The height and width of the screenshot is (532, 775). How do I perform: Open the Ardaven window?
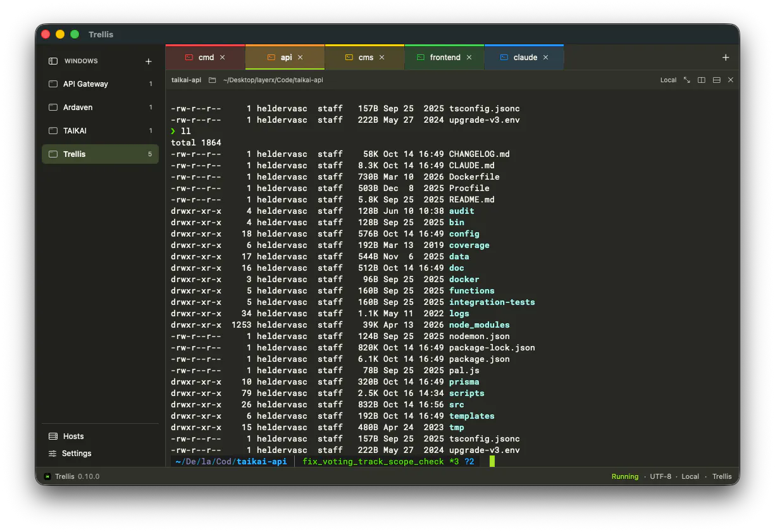pyautogui.click(x=100, y=108)
